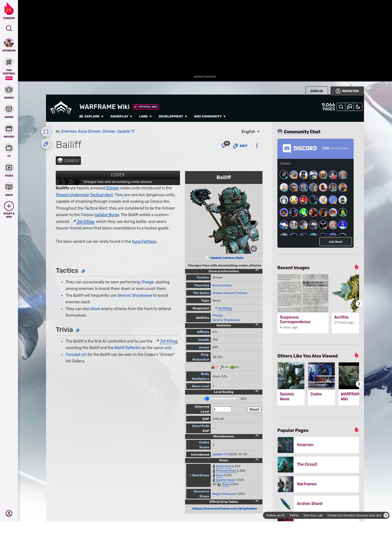
Task: Open the user profile icon in sidebar
Action: pyautogui.click(x=9, y=513)
